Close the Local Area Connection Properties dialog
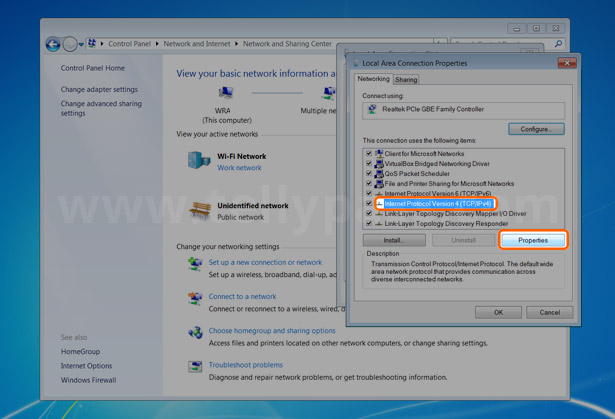 tap(567, 63)
